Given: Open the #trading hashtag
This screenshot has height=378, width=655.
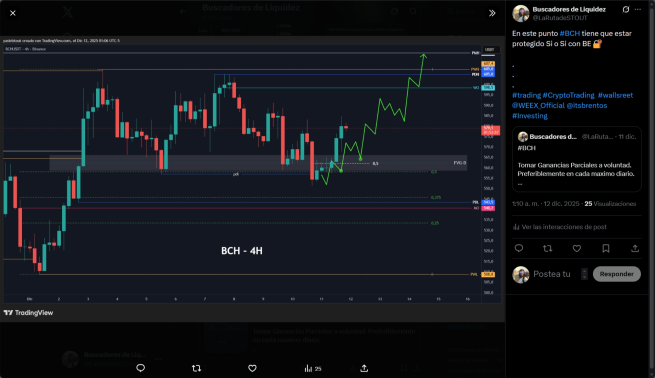Looking at the screenshot, I should [x=526, y=95].
